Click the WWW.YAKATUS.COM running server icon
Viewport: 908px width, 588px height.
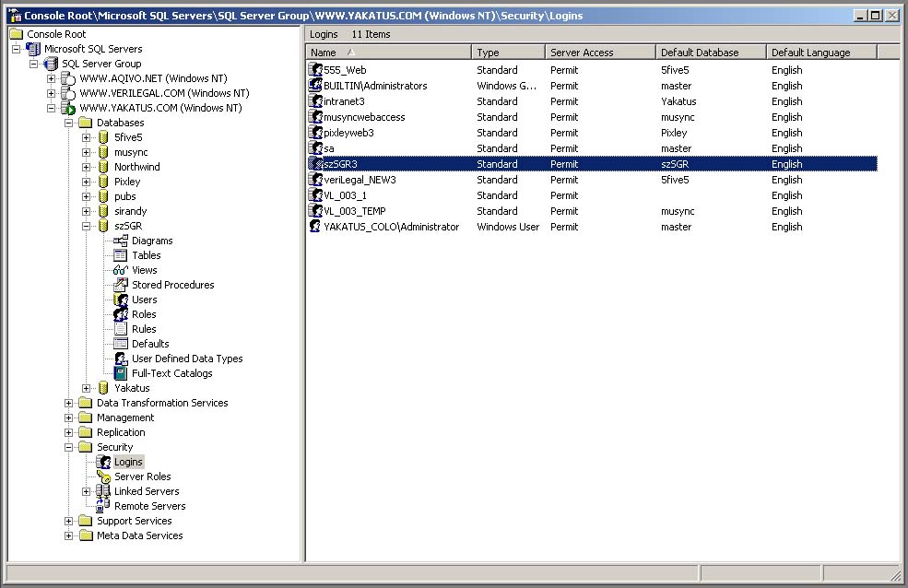click(x=68, y=108)
